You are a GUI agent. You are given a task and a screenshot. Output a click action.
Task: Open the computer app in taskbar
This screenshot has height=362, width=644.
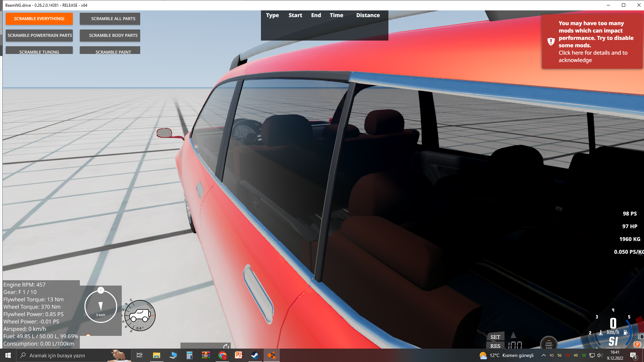tap(173, 355)
